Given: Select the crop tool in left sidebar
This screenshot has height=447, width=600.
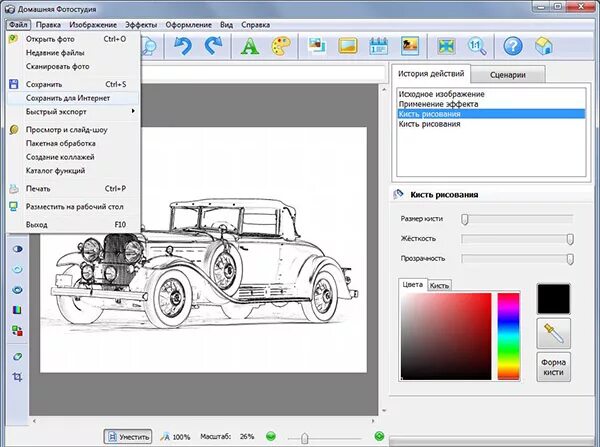Looking at the screenshot, I should (x=17, y=377).
